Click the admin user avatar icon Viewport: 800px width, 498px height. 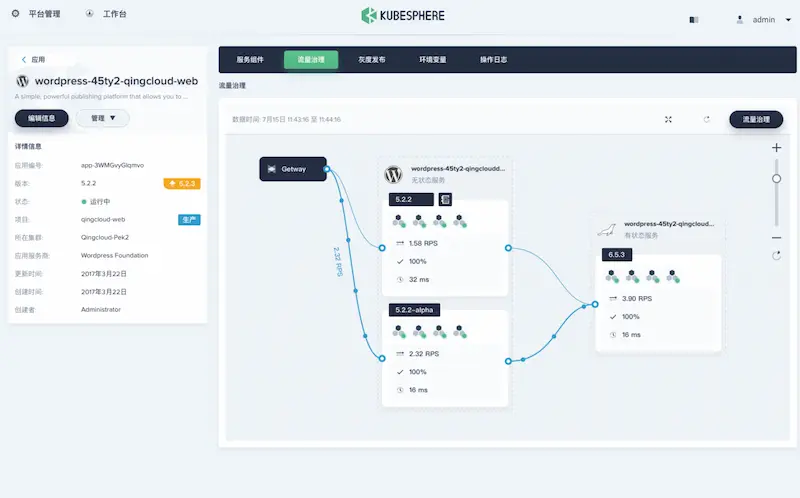(739, 20)
